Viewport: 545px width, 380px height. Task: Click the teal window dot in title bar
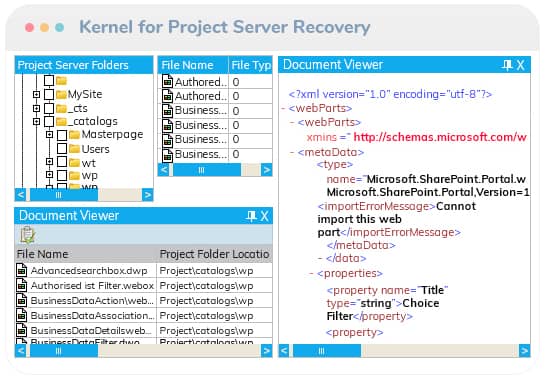59,27
